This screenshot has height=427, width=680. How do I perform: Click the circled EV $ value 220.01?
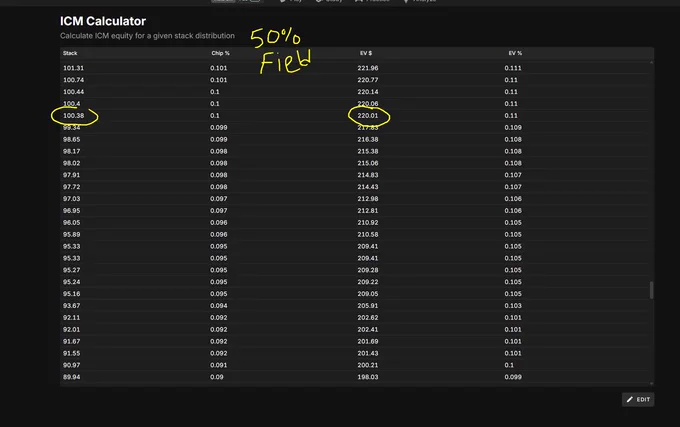coord(368,116)
